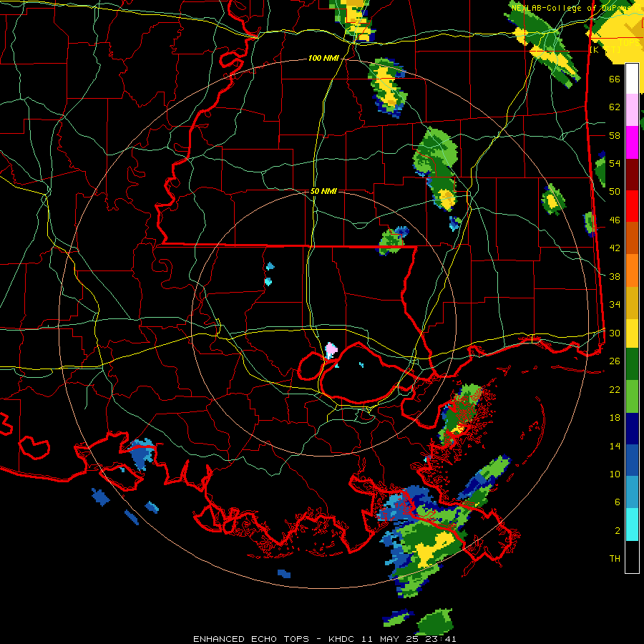Click the navy blue legend swatch

pyautogui.click(x=632, y=429)
